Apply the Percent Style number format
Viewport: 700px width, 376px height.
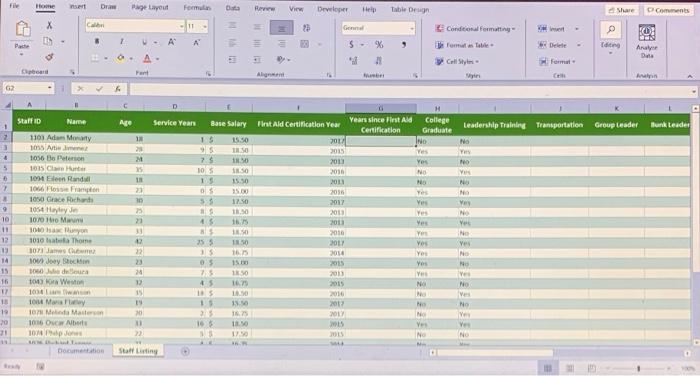click(379, 44)
